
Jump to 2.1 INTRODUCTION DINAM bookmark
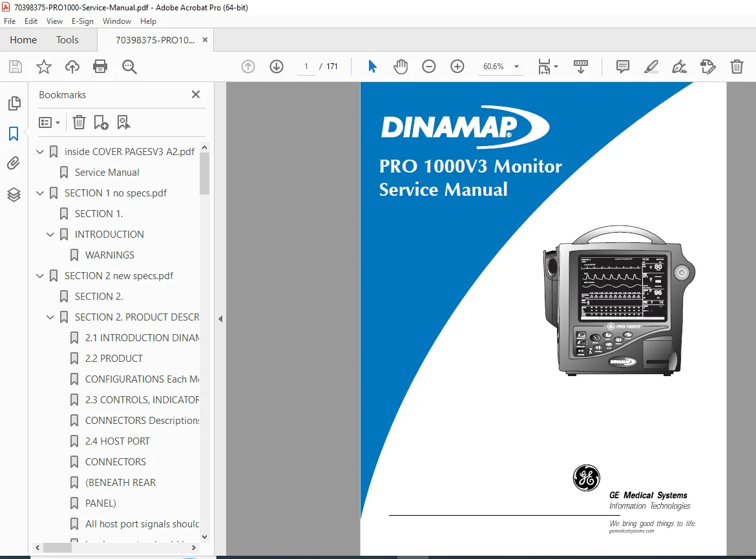[142, 338]
